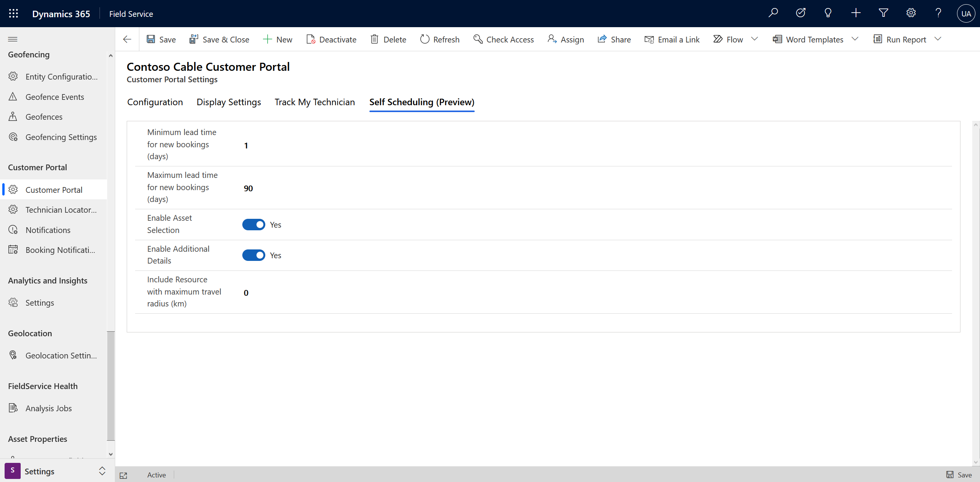Toggle Enable Additional Details switch
This screenshot has width=980, height=482.
tap(253, 255)
